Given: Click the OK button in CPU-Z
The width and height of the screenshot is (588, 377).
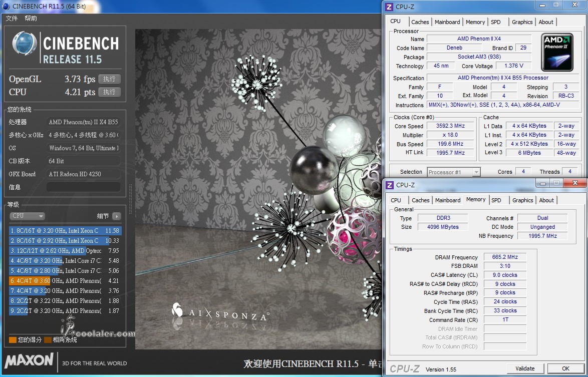Looking at the screenshot, I should coord(565,368).
